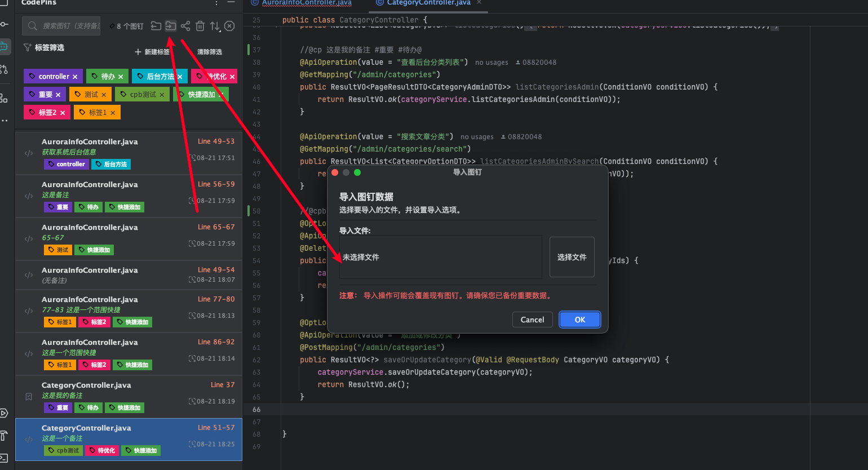Image resolution: width=868 pixels, height=470 pixels.
Task: Confirm import with the OK button
Action: 580,320
